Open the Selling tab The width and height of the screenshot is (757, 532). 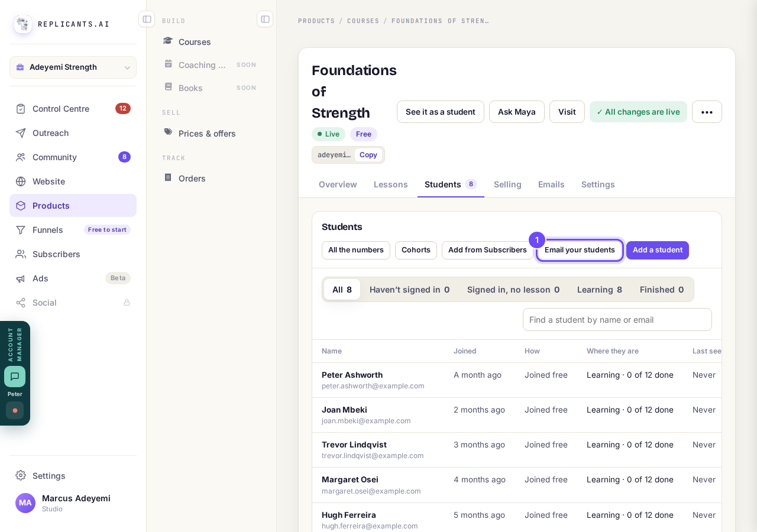tap(507, 184)
